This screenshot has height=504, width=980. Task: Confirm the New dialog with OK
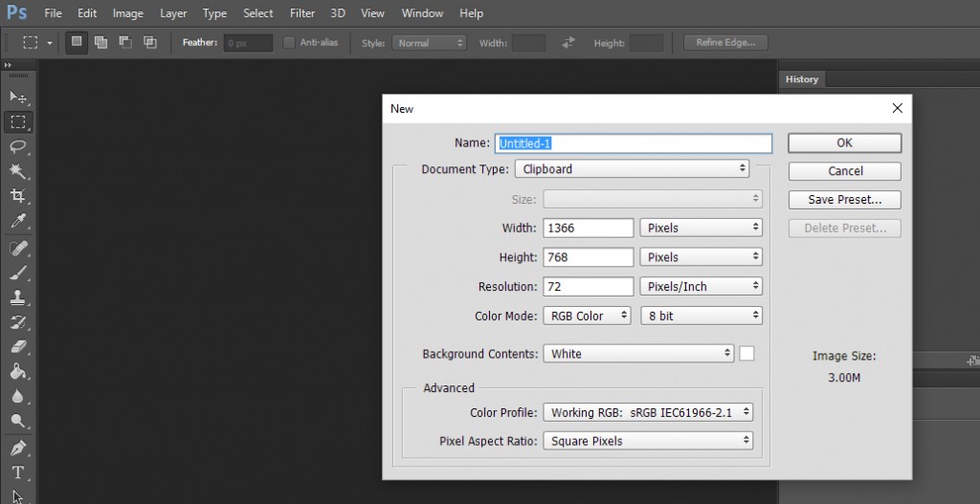point(844,143)
